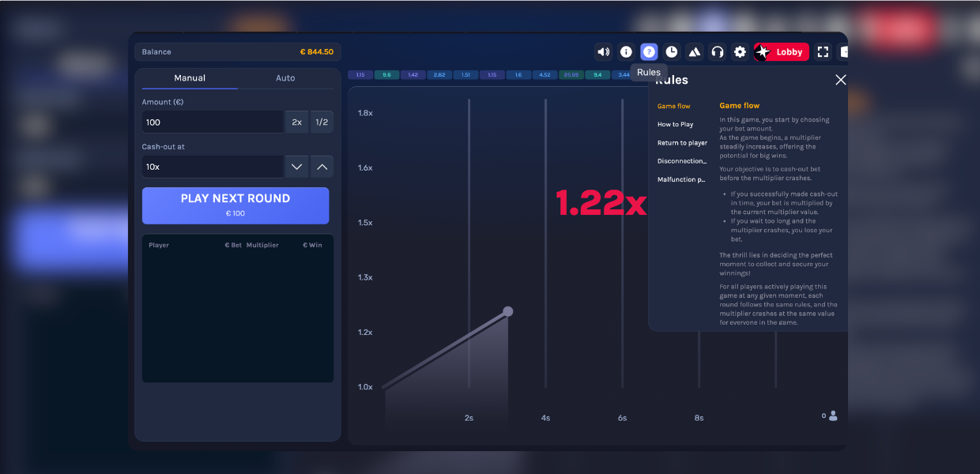Select the Manual tab

[190, 78]
